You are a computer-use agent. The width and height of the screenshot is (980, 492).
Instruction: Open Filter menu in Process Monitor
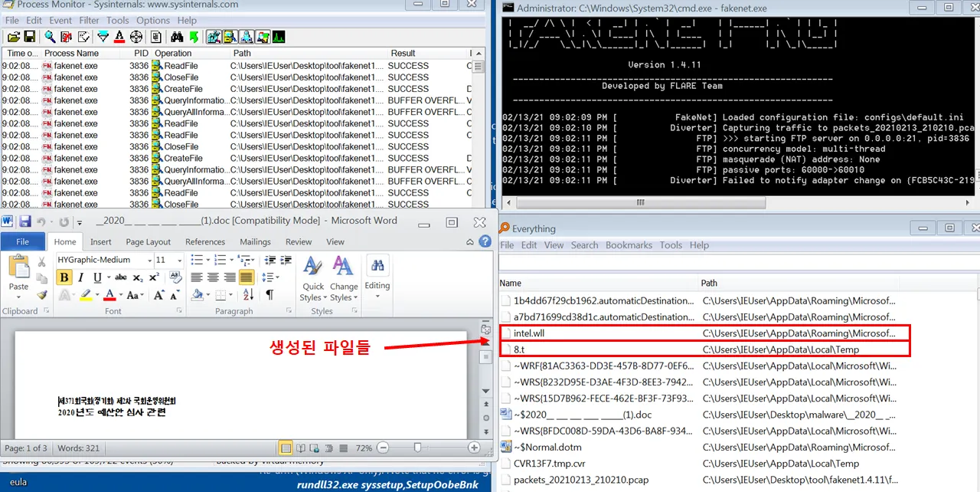click(x=89, y=20)
